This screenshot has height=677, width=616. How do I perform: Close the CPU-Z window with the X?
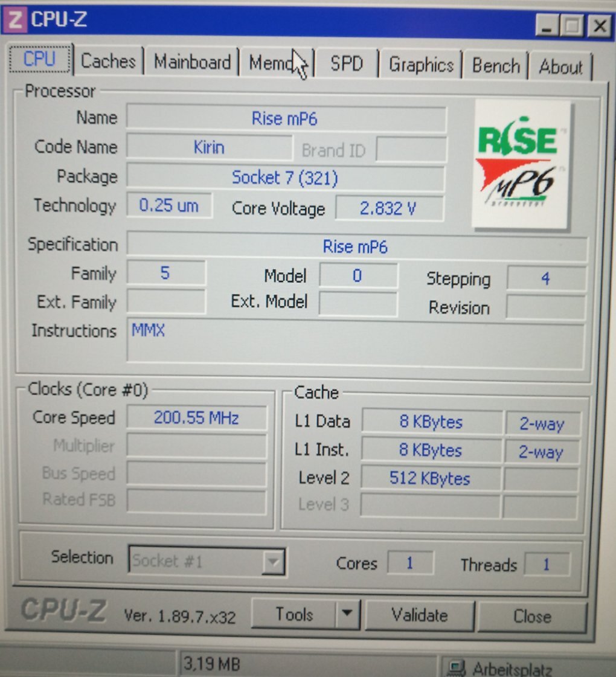[x=599, y=27]
